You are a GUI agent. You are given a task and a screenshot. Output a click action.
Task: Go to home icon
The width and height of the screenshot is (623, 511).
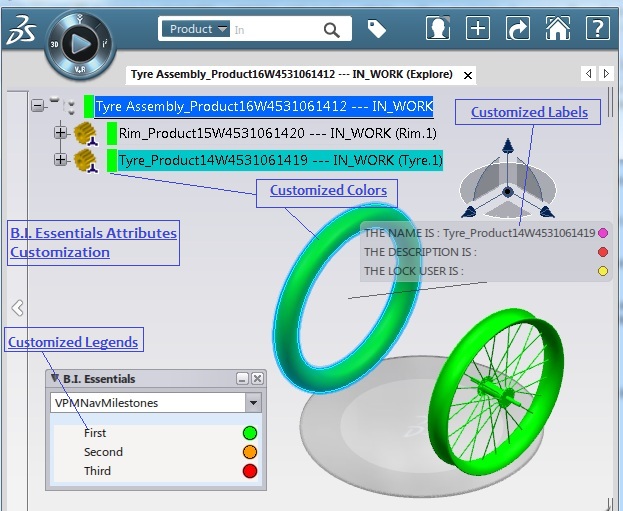pyautogui.click(x=558, y=28)
